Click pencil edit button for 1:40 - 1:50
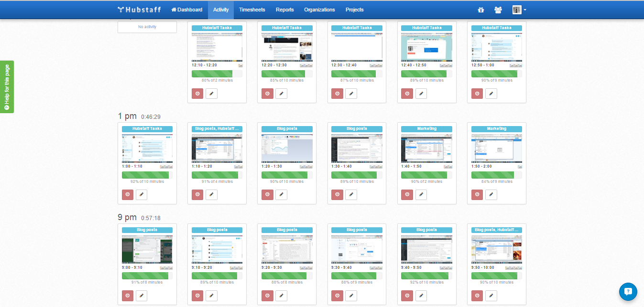 421,195
